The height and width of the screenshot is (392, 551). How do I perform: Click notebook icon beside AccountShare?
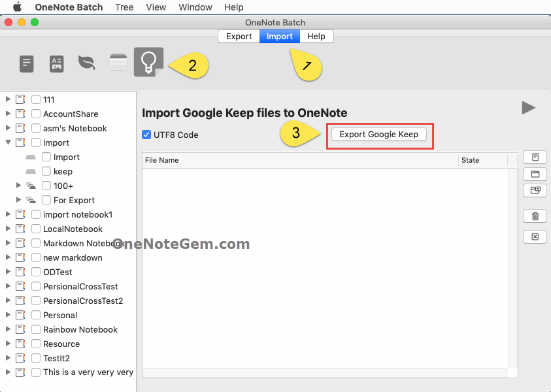pyautogui.click(x=20, y=114)
